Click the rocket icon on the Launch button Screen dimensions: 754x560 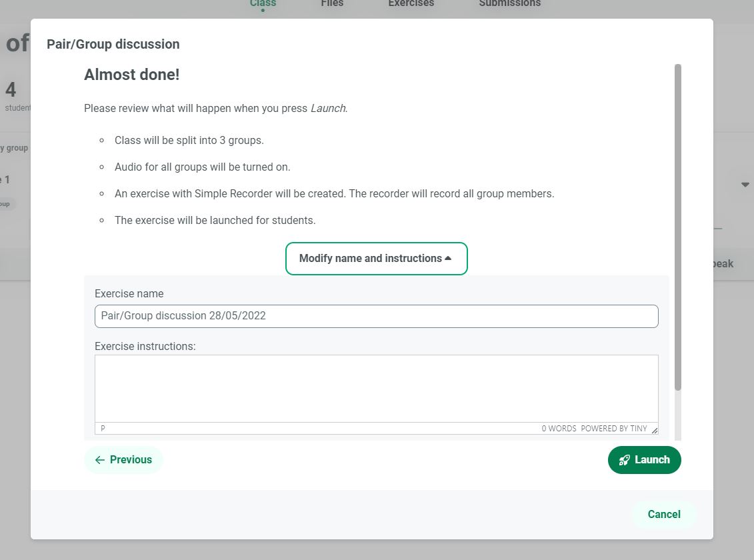[x=624, y=460]
